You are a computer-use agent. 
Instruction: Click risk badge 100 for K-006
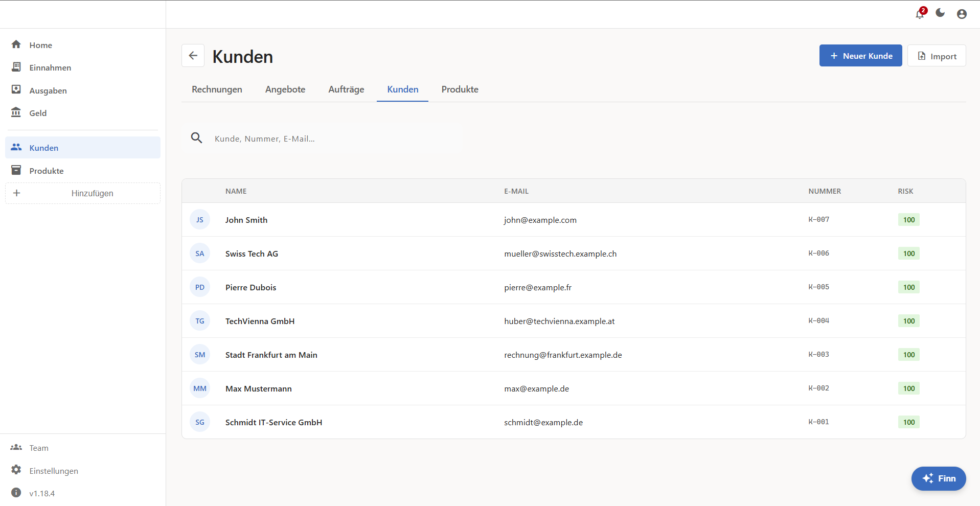(908, 254)
